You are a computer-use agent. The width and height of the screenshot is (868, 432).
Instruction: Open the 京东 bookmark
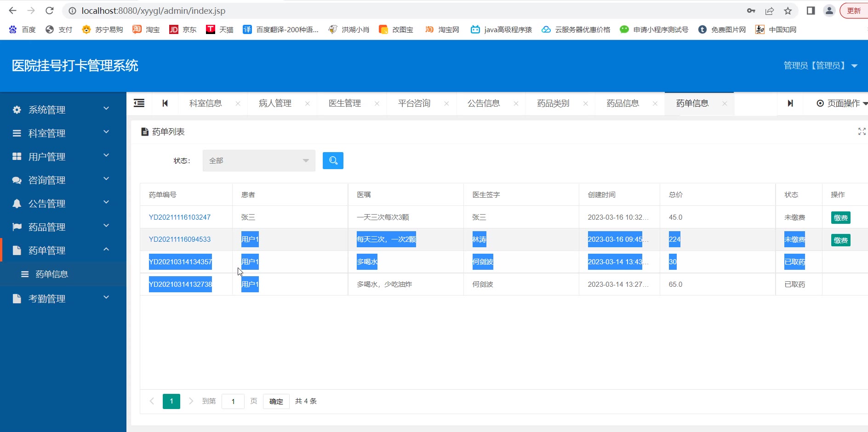coord(183,29)
